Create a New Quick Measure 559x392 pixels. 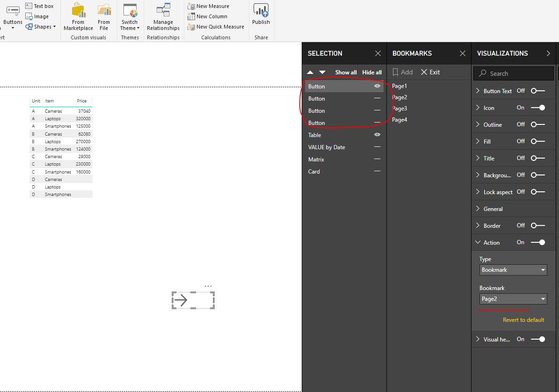tap(216, 27)
